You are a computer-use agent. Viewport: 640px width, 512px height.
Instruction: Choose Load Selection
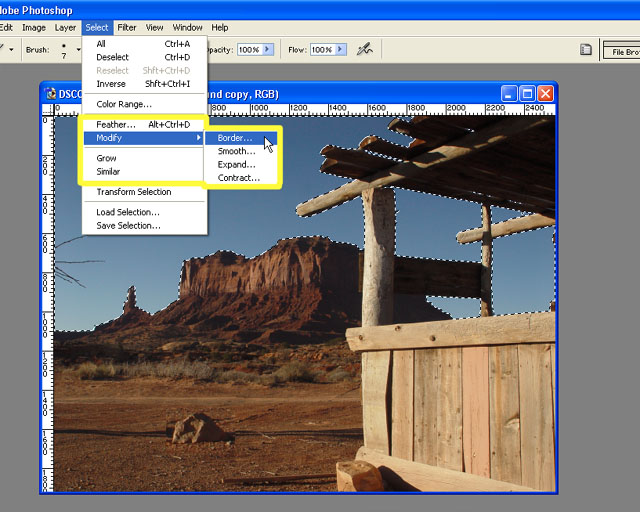[x=144, y=212]
